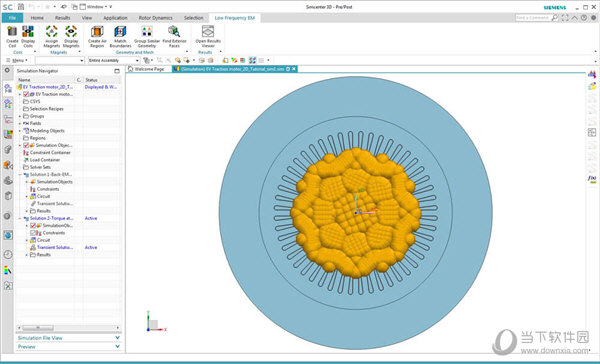Open the Rotor Dynamics ribbon tab
This screenshot has height=364, width=600.
tap(155, 18)
